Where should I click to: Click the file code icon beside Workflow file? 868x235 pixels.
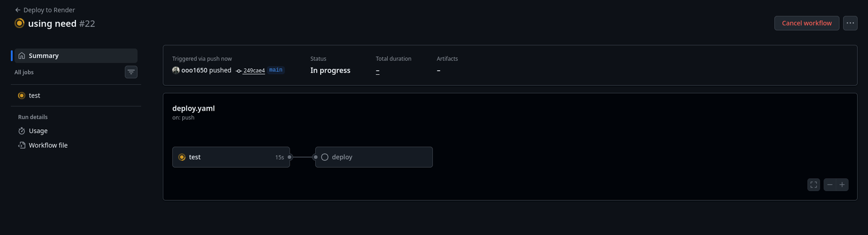[x=22, y=145]
